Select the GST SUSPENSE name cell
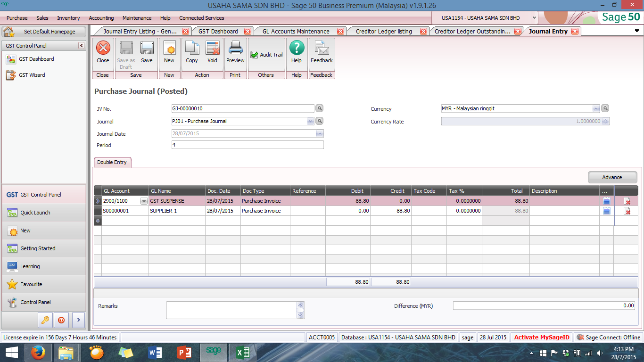Image resolution: width=644 pixels, height=362 pixels. point(177,201)
